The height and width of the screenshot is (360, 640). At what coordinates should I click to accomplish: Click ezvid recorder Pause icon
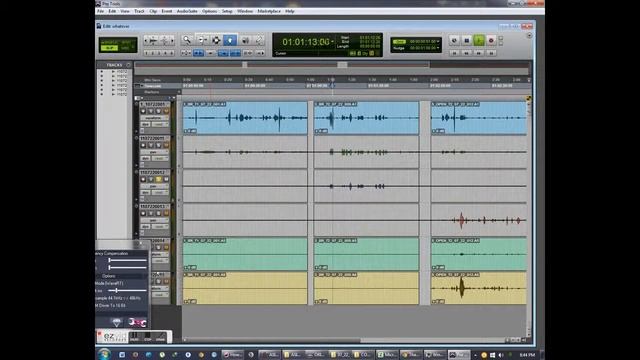(x=134, y=337)
